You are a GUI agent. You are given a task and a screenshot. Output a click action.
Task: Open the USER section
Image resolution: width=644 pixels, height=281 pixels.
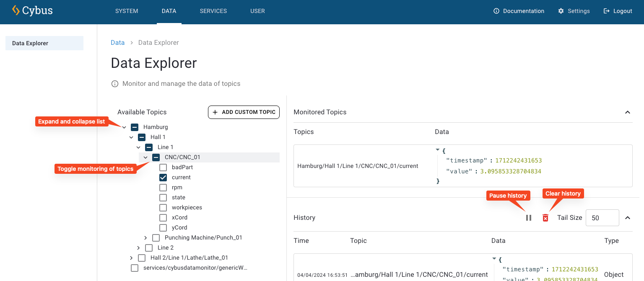pos(257,11)
